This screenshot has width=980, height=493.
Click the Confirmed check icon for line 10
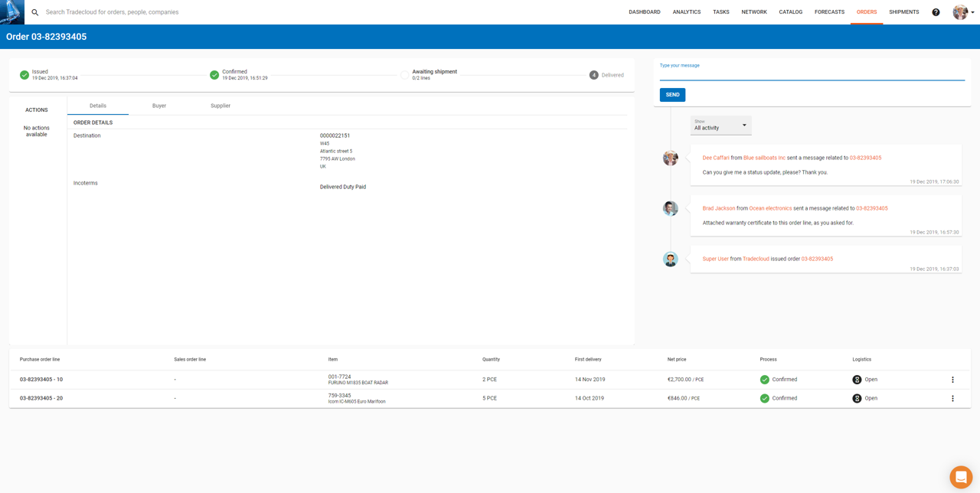coord(765,380)
